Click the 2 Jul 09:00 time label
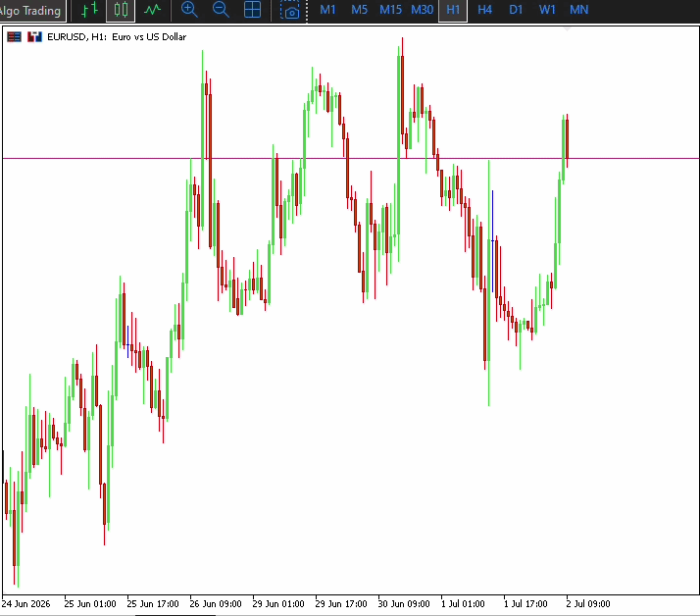 click(x=588, y=604)
